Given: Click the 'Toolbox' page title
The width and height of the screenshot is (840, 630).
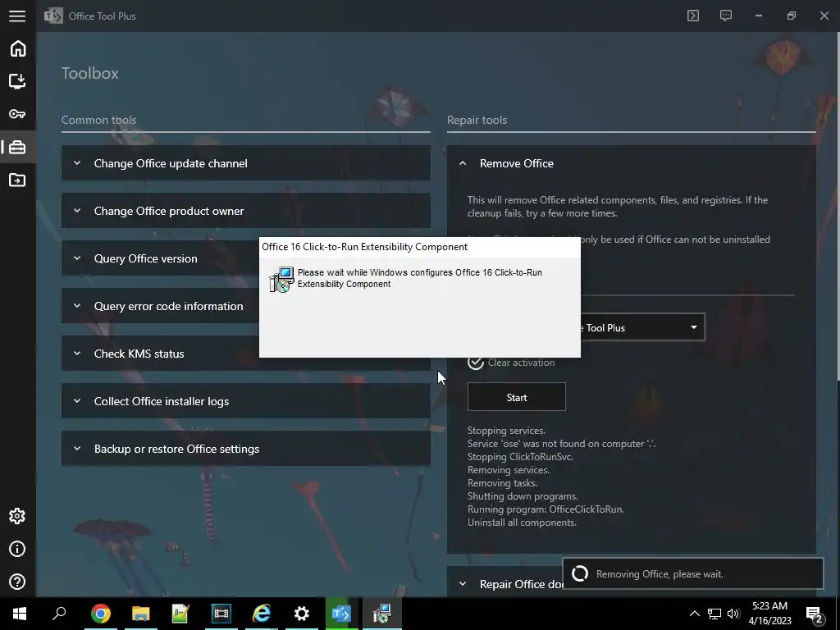Looking at the screenshot, I should tap(90, 73).
